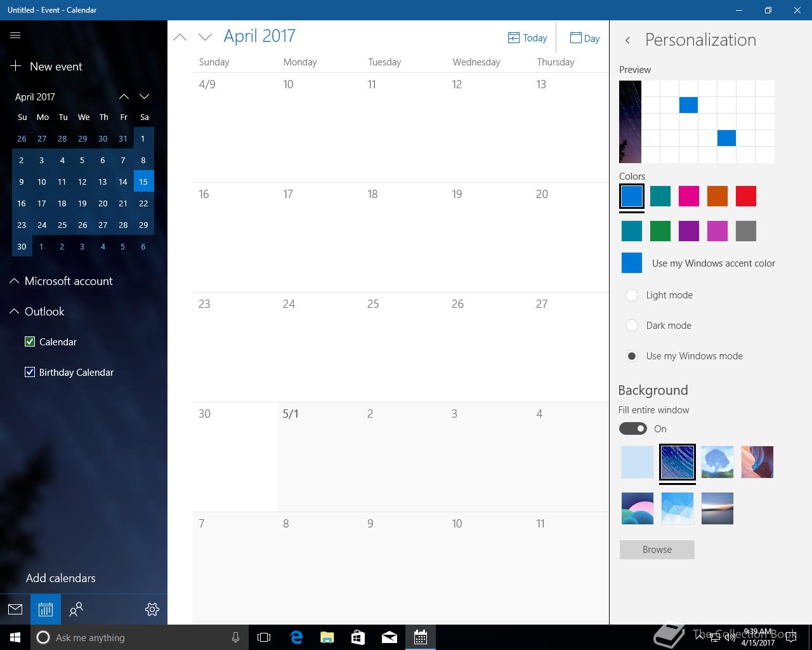Choose the green color swatch
The image size is (812, 650).
[x=660, y=231]
